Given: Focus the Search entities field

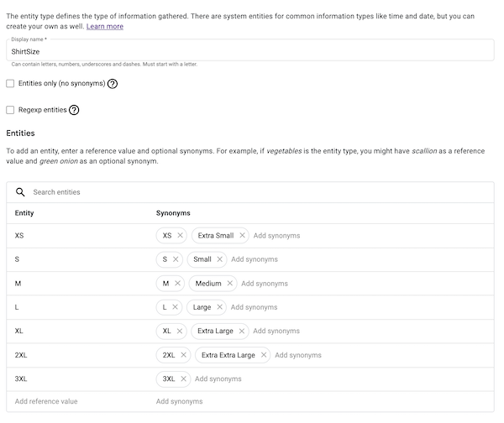Looking at the screenshot, I should coord(252,192).
